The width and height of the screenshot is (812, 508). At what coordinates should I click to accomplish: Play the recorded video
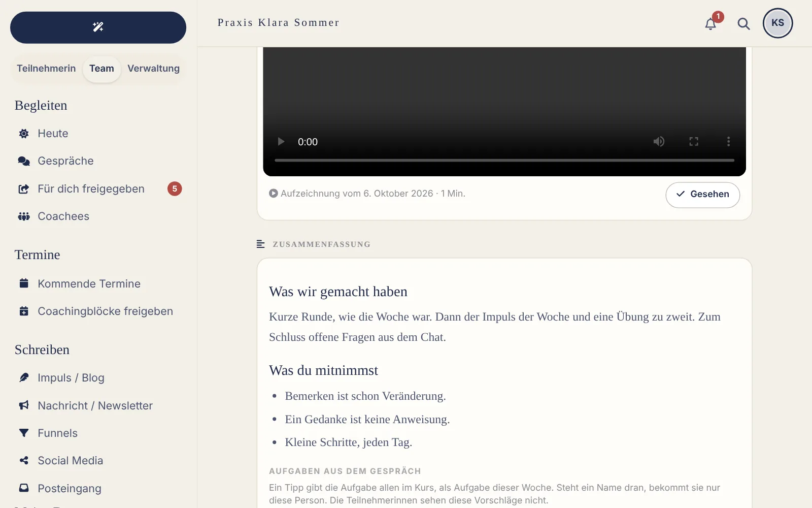point(281,142)
